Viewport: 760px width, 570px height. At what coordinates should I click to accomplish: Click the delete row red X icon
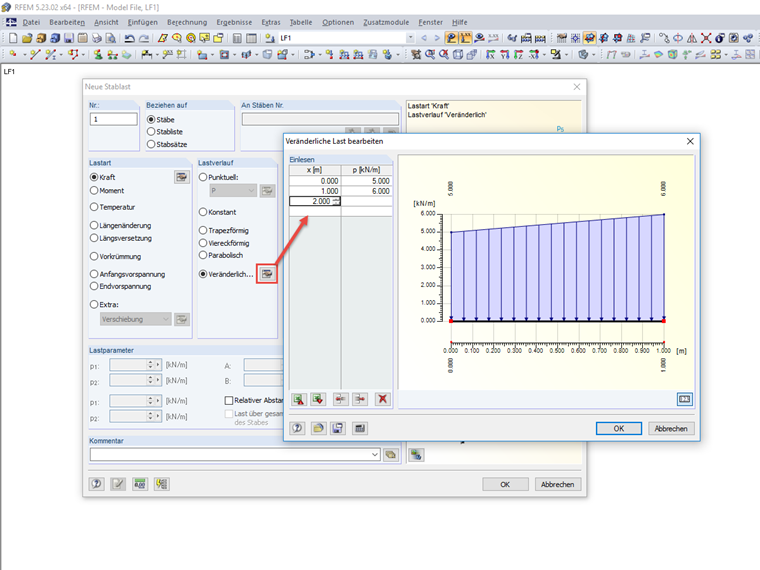coord(382,399)
